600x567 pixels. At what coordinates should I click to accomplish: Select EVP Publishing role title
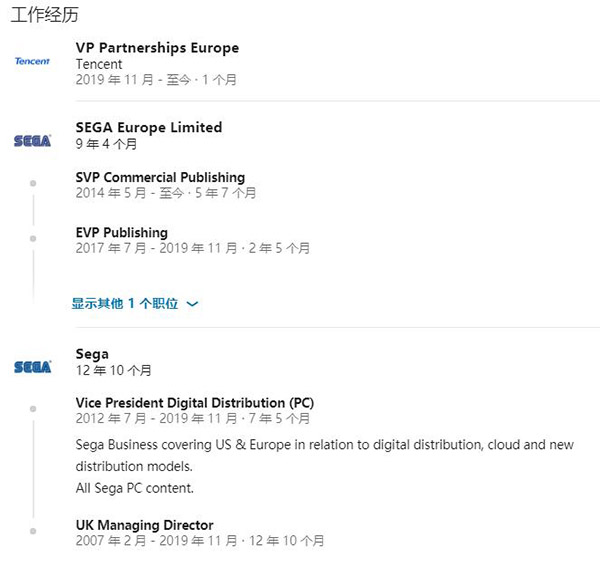[122, 233]
